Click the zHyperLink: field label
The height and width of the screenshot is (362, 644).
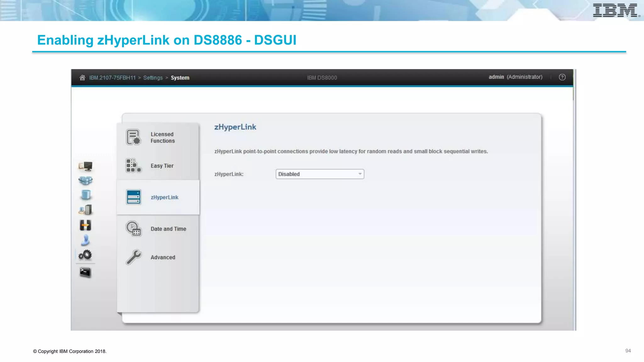click(229, 174)
